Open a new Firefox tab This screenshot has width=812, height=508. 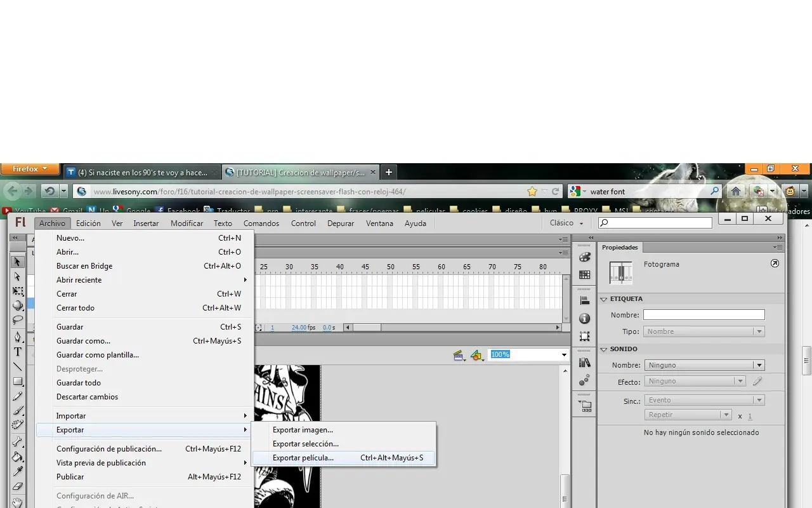point(389,172)
